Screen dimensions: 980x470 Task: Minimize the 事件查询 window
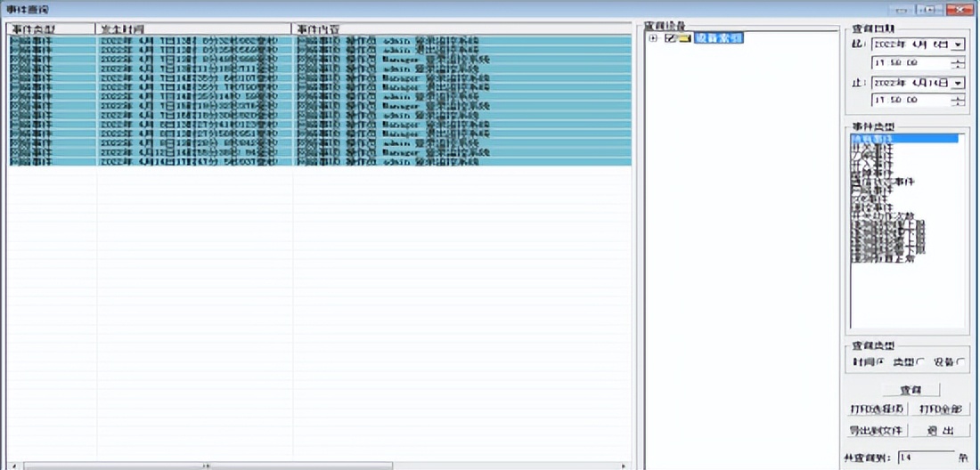[x=902, y=10]
